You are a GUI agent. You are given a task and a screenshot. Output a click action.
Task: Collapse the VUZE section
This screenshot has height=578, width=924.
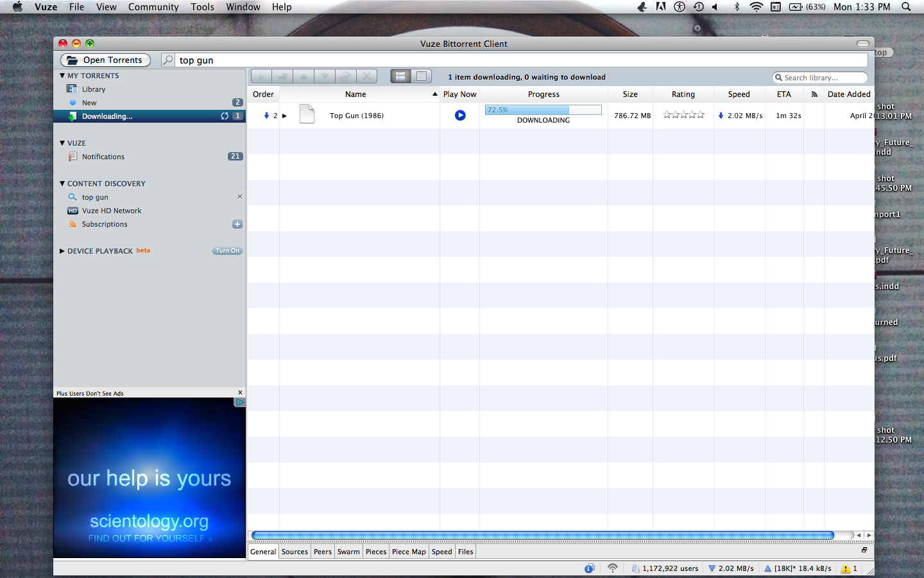tap(62, 143)
